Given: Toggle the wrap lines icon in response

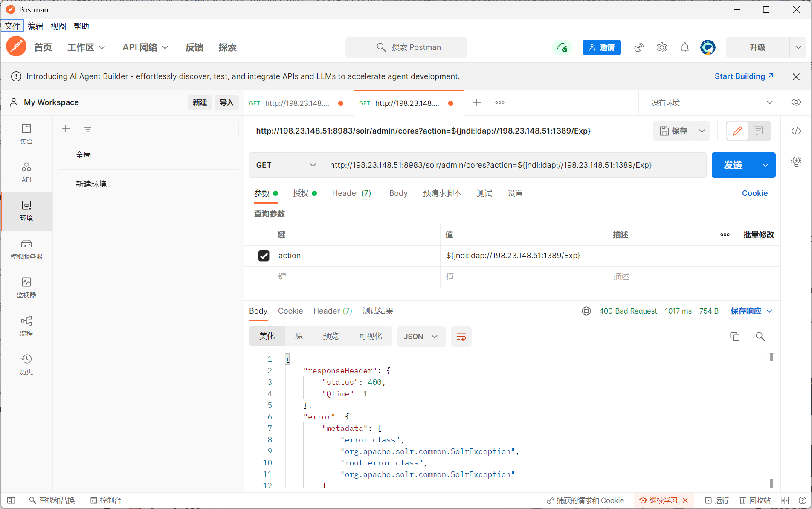Looking at the screenshot, I should point(461,337).
